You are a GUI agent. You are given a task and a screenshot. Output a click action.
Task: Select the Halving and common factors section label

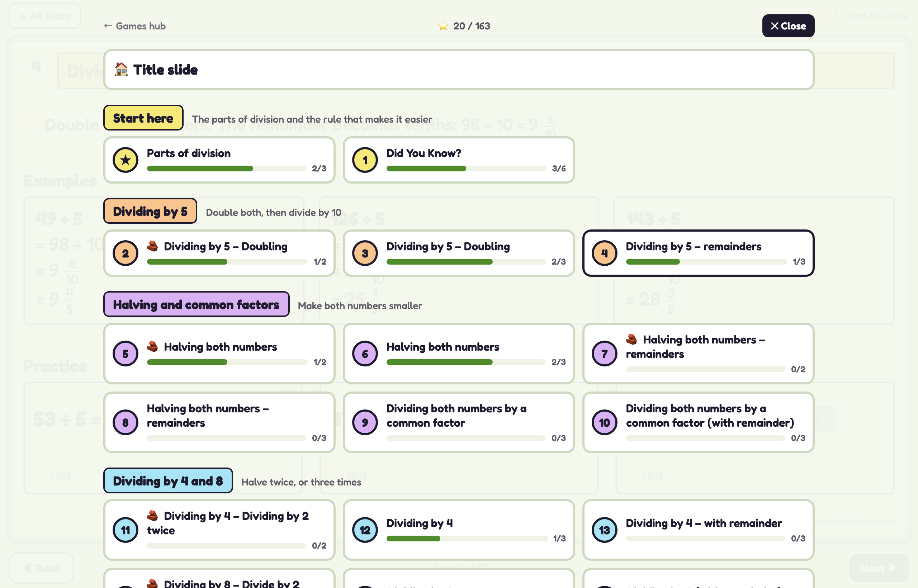click(196, 304)
